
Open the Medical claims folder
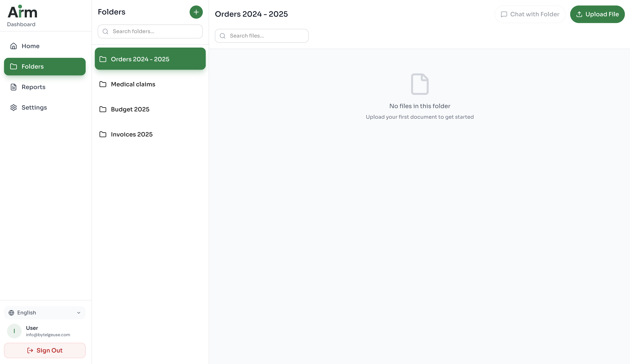coord(133,84)
